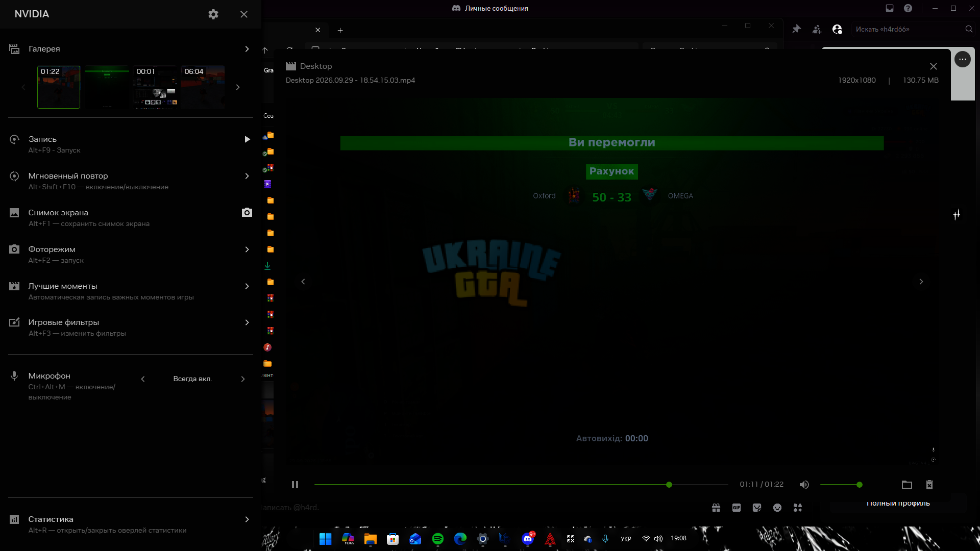Open the Статистика overlay options
The width and height of the screenshot is (980, 551).
pos(247,519)
